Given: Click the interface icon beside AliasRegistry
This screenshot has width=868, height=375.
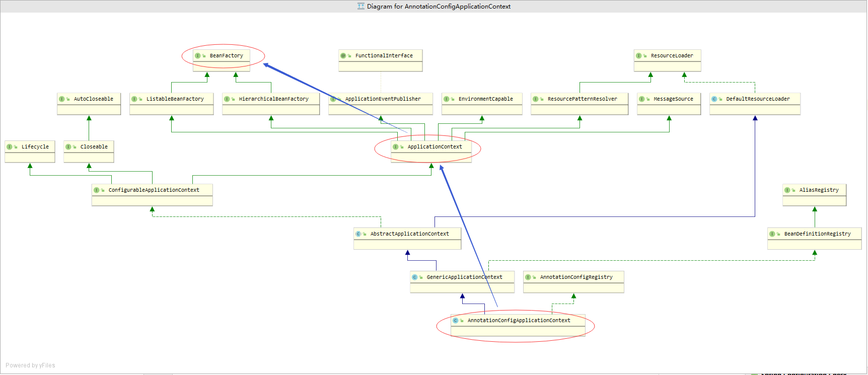Looking at the screenshot, I should point(787,190).
